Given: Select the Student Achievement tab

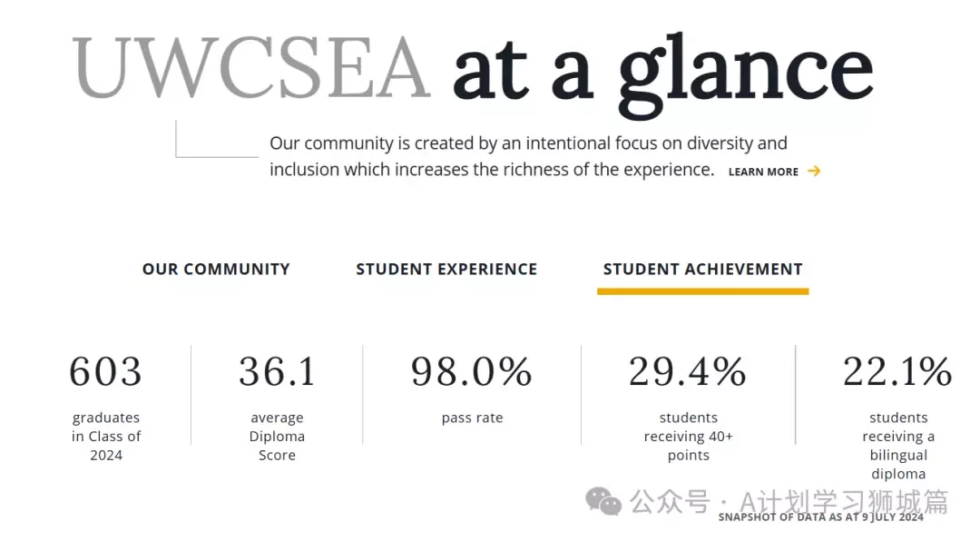Looking at the screenshot, I should [702, 269].
